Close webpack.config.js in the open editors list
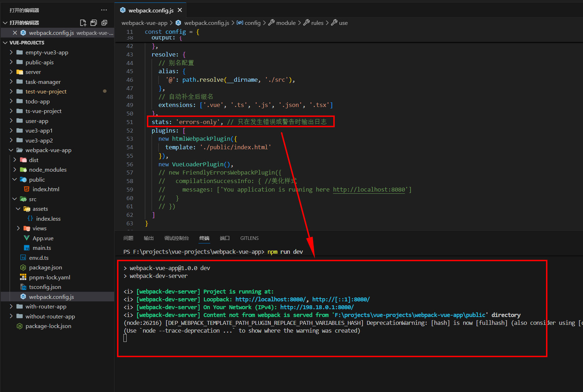583x392 pixels. (x=15, y=33)
